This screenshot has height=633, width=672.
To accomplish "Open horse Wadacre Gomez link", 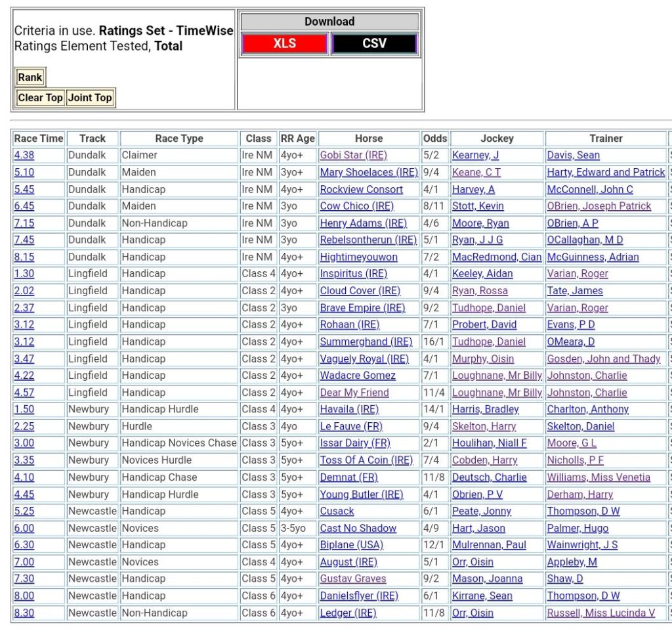I will 358,376.
